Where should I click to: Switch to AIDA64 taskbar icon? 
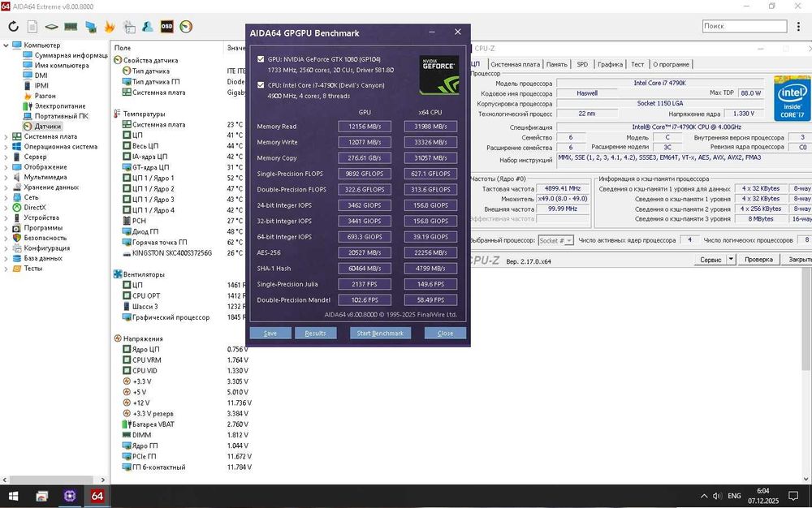97,496
